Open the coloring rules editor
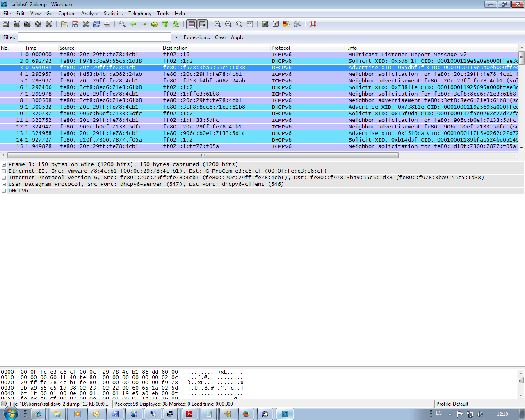This screenshot has height=420, width=525. coord(286,24)
